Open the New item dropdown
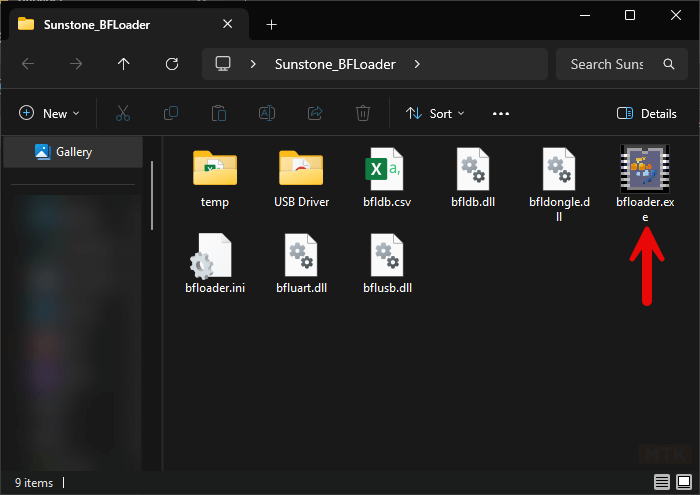This screenshot has height=495, width=700. pyautogui.click(x=50, y=113)
